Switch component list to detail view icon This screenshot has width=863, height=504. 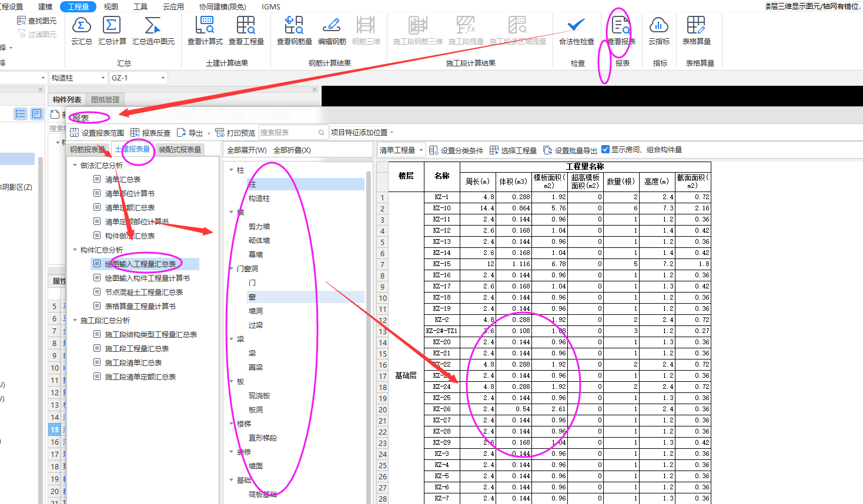(36, 114)
